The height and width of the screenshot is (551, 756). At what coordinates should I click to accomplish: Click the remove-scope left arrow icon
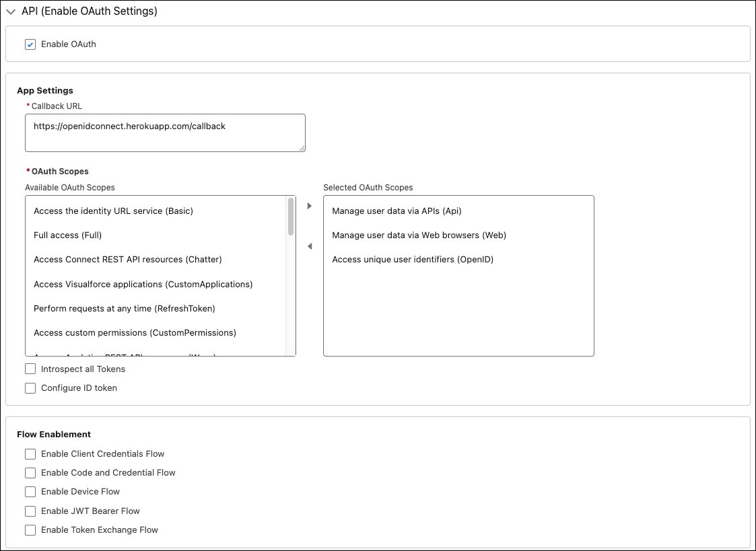pyautogui.click(x=309, y=246)
